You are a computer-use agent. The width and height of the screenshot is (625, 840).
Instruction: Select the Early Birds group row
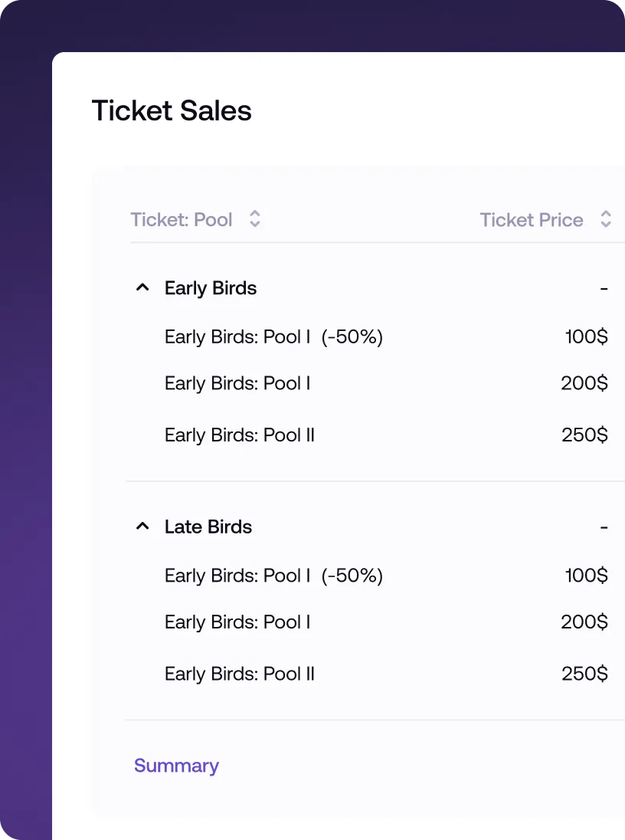(210, 288)
